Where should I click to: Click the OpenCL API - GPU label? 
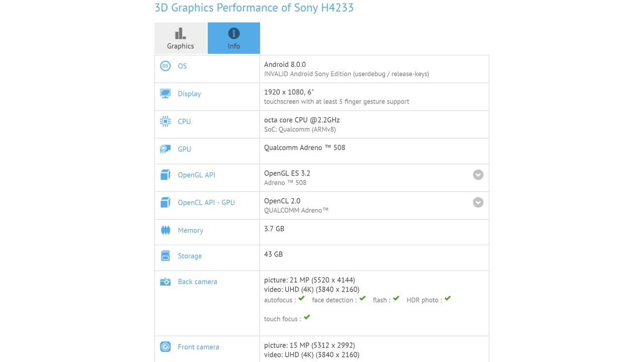pos(206,203)
